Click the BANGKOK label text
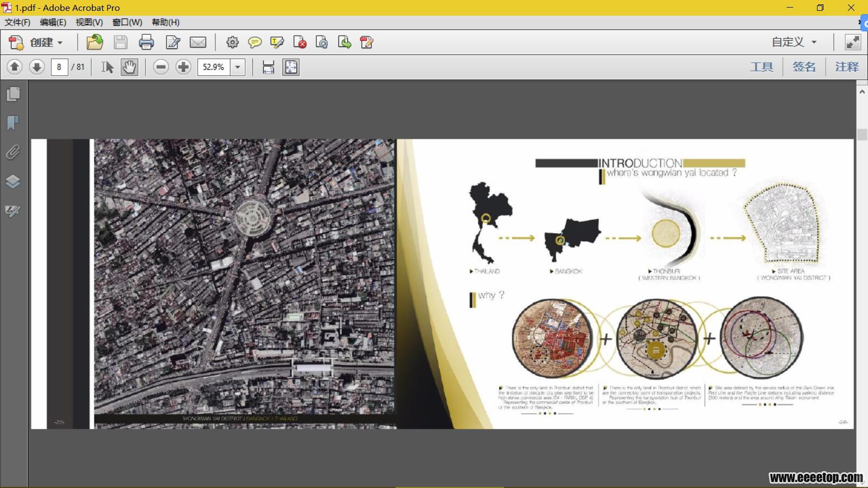 click(x=567, y=271)
